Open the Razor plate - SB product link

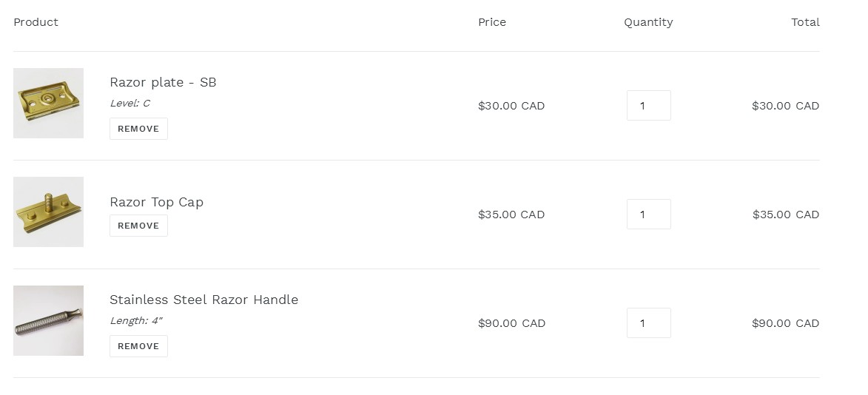(163, 82)
